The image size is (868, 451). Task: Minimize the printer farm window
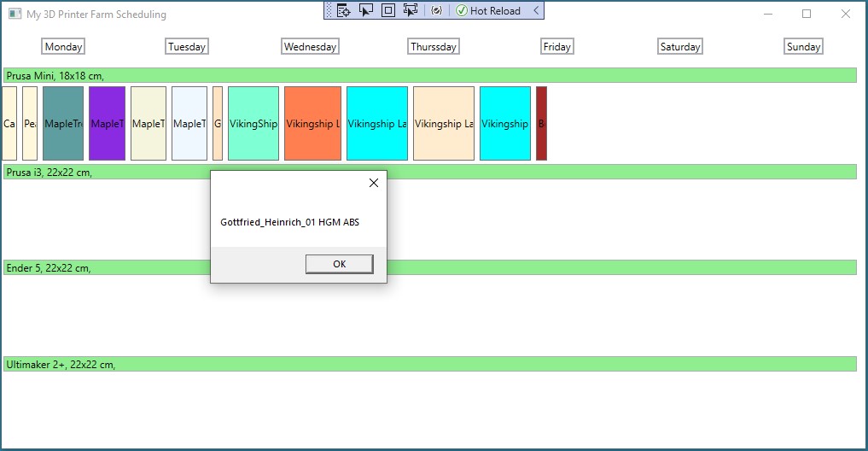pos(768,14)
